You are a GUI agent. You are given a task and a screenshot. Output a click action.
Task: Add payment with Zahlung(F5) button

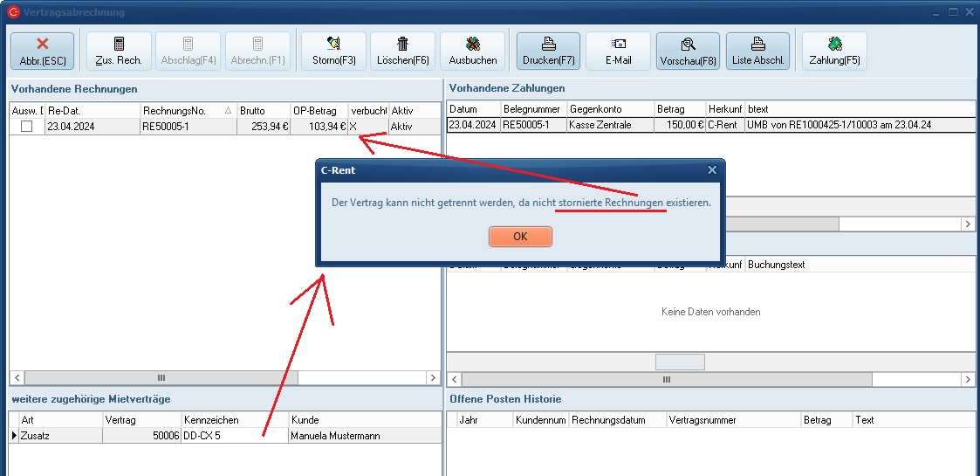834,51
